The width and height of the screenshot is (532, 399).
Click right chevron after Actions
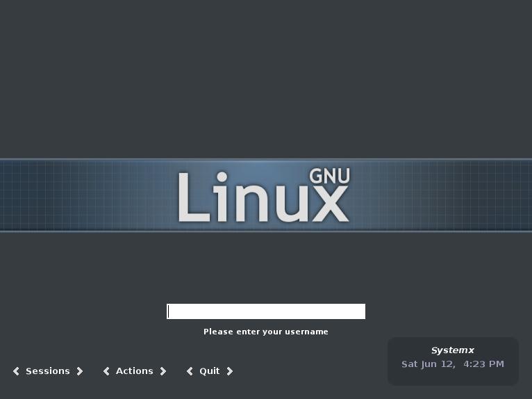tap(163, 371)
